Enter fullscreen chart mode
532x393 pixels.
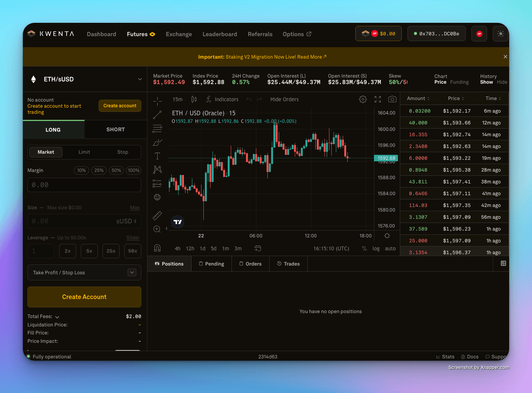[x=378, y=99]
